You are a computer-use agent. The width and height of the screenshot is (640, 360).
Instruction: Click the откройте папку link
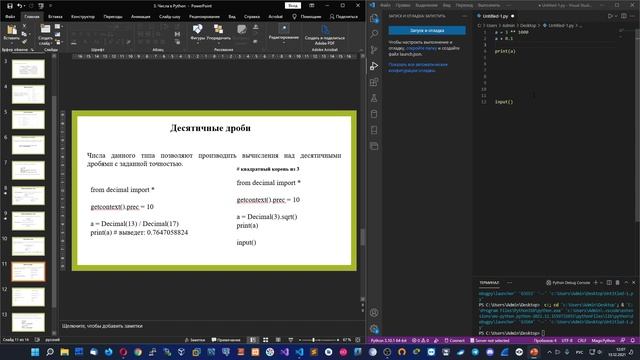(x=421, y=48)
